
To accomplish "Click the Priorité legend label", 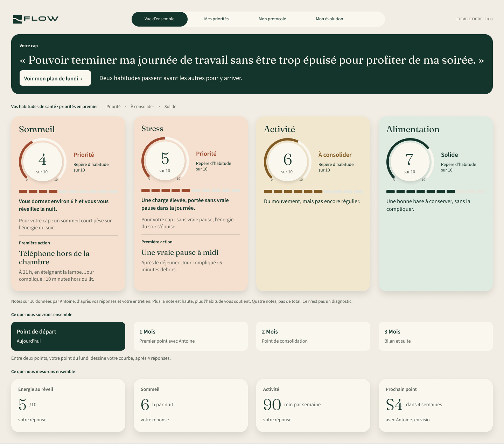I will click(x=113, y=107).
